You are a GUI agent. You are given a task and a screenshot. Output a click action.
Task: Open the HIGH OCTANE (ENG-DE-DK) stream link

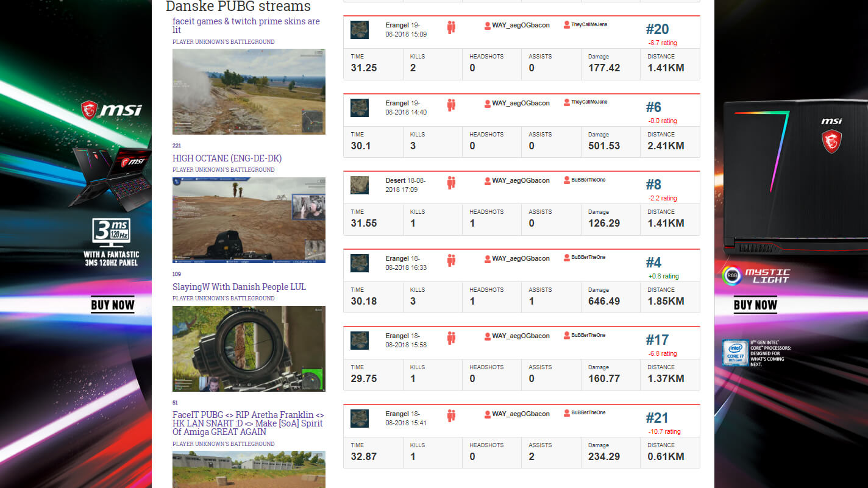click(227, 158)
